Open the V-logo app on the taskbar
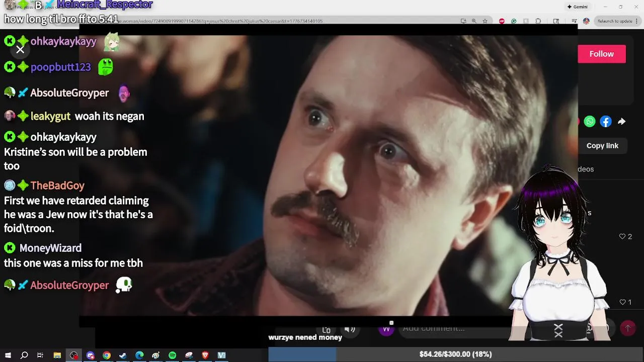The height and width of the screenshot is (362, 644). pyautogui.click(x=222, y=355)
